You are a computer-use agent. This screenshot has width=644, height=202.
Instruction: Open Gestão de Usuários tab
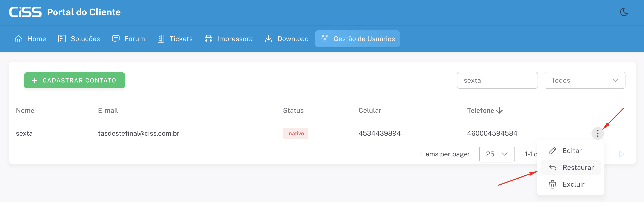(357, 39)
